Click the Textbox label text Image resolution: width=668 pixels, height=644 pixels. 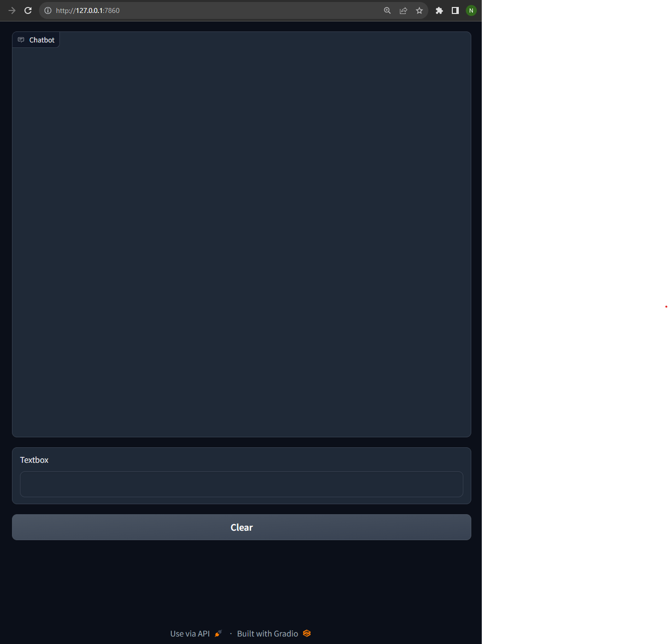coord(34,460)
